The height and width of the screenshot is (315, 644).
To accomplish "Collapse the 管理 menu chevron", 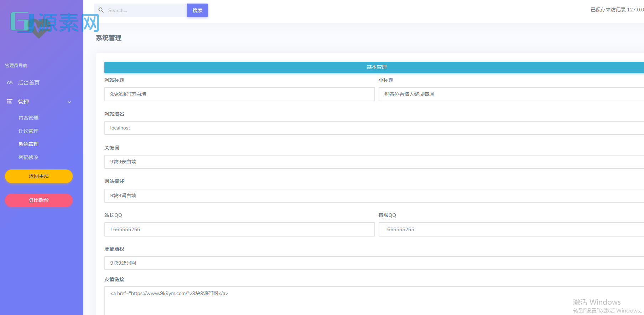I will click(69, 102).
